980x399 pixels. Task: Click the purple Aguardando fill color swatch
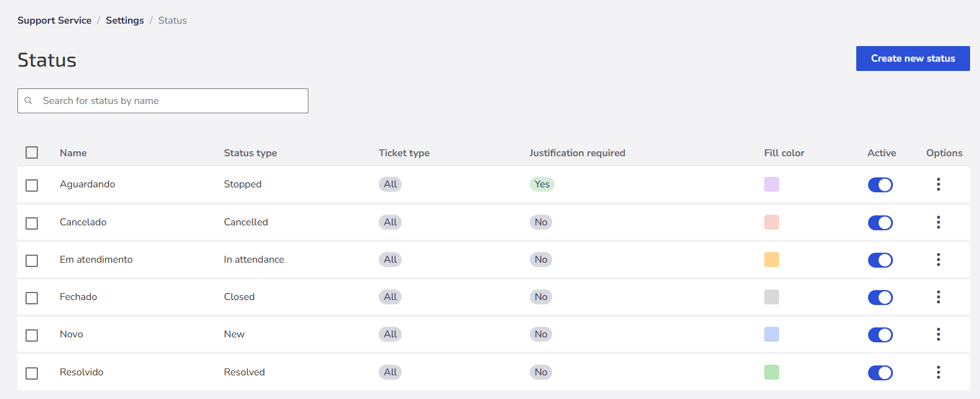pyautogui.click(x=772, y=184)
